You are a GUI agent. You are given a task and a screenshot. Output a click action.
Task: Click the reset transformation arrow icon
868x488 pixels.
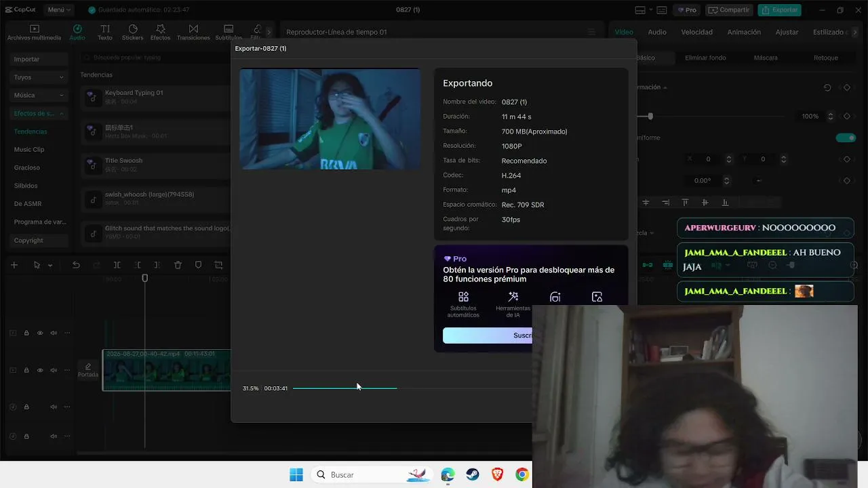tap(827, 87)
